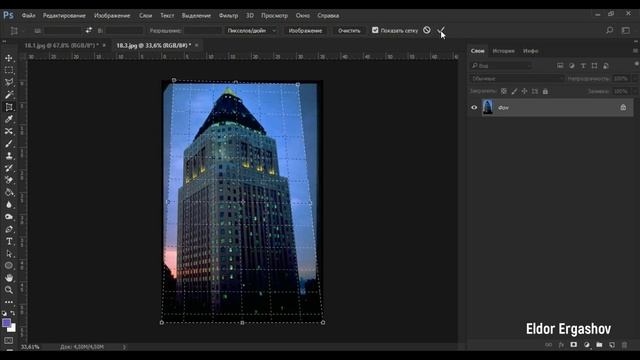Reset default foreground/background colors icon
640x360 pixels.
tap(4, 313)
